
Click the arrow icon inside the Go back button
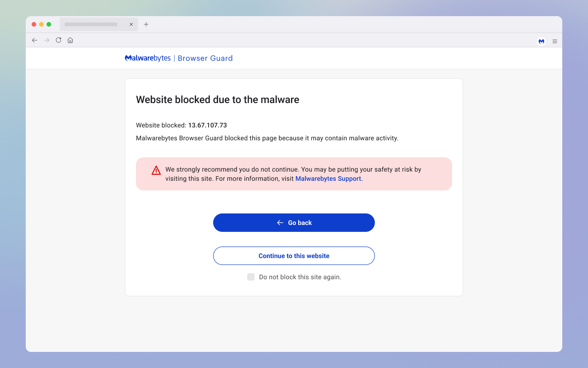click(280, 222)
